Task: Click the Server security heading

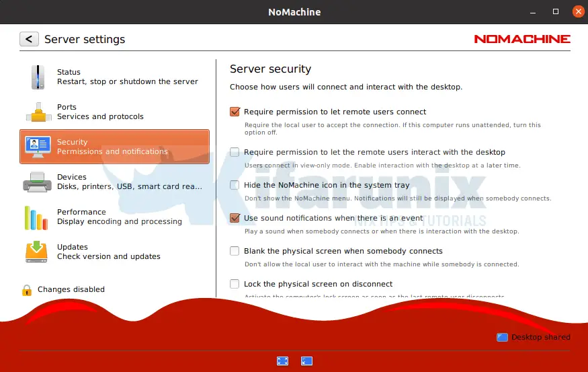Action: [x=270, y=69]
